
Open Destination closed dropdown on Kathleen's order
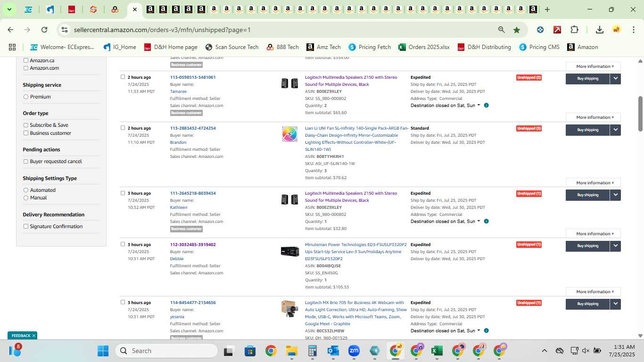coord(446,222)
